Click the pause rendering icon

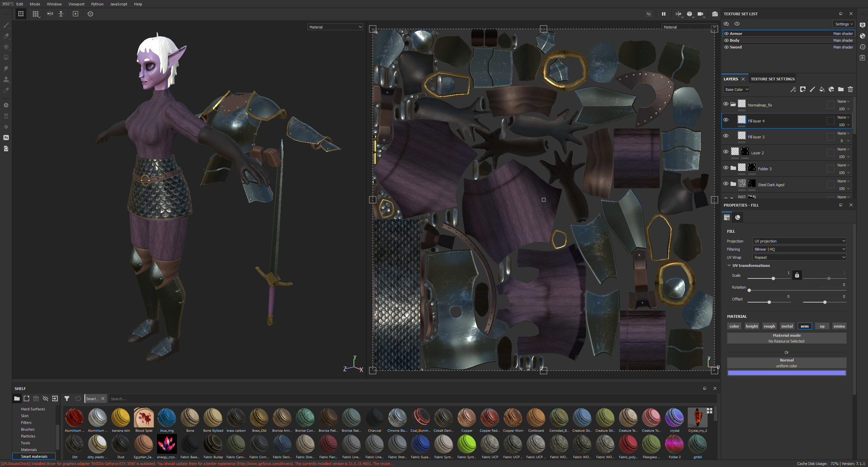point(663,14)
